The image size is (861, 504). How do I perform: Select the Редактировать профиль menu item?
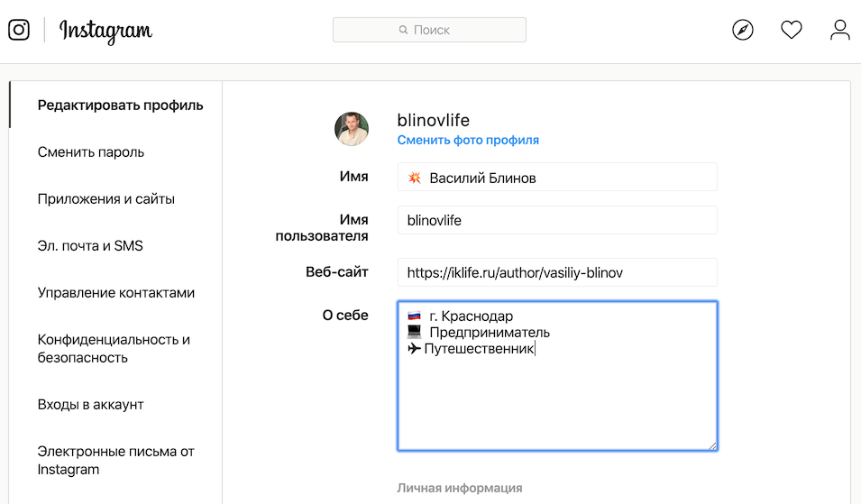[x=120, y=105]
